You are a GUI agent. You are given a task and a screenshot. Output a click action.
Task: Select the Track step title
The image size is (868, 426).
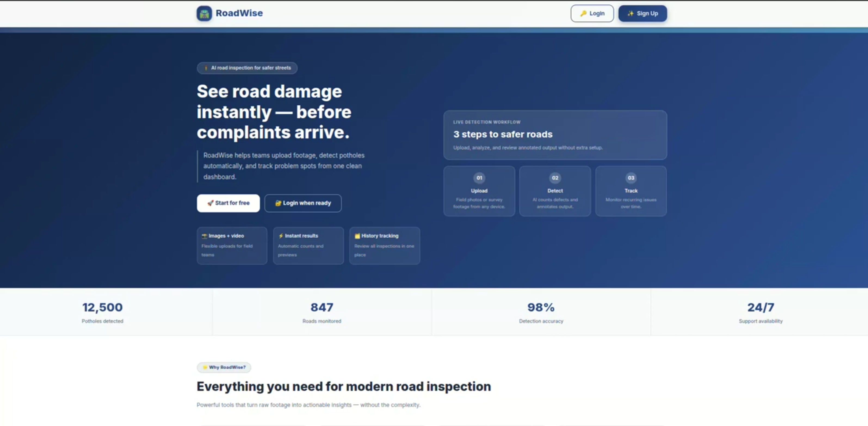tap(631, 191)
